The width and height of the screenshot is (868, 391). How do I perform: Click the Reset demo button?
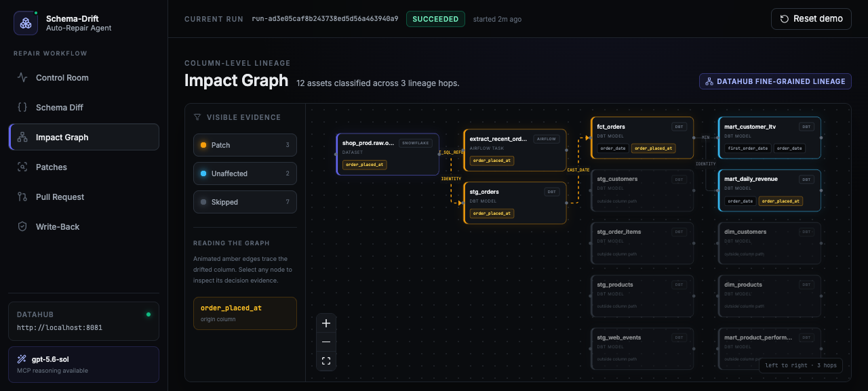coord(811,19)
